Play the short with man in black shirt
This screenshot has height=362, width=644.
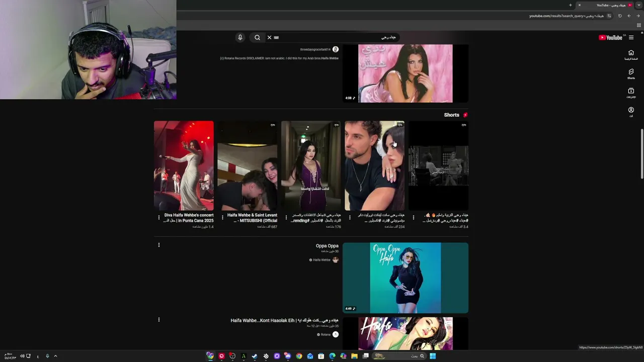pos(374,165)
